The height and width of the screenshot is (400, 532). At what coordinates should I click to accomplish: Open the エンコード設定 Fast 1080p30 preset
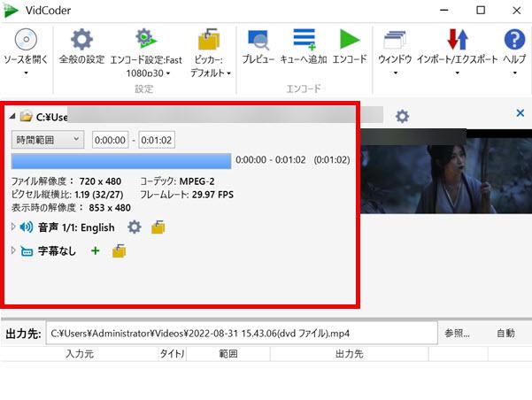pos(143,41)
